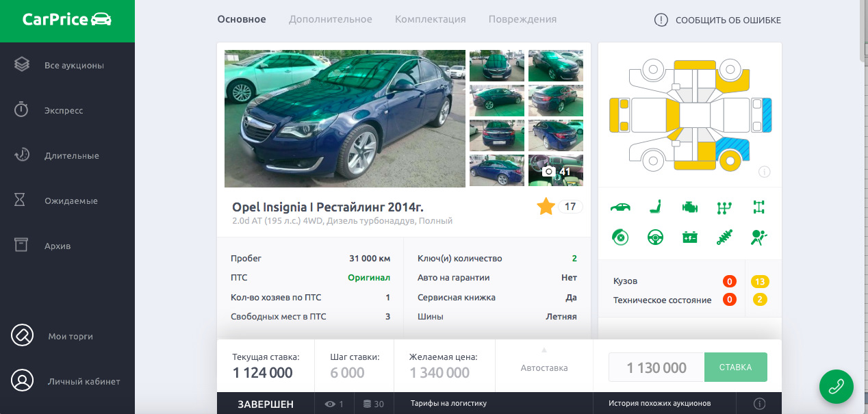Open the photo thumbnail showing 41 images
Screen dimensions: 868x414
(556, 170)
